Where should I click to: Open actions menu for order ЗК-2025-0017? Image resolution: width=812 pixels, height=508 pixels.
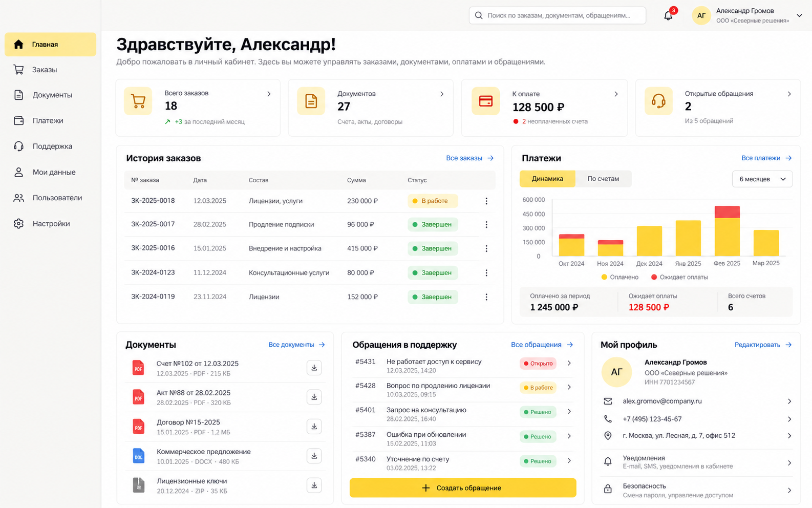(x=486, y=224)
